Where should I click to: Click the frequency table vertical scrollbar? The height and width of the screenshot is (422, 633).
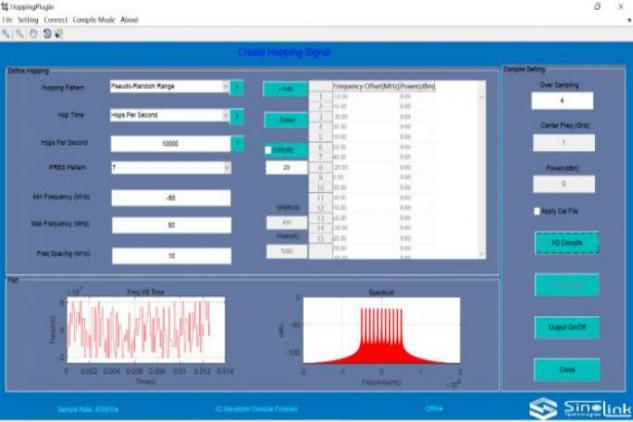pos(481,175)
